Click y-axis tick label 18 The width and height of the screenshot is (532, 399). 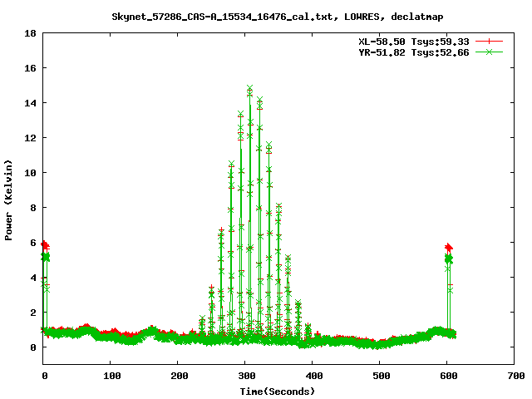[30, 33]
